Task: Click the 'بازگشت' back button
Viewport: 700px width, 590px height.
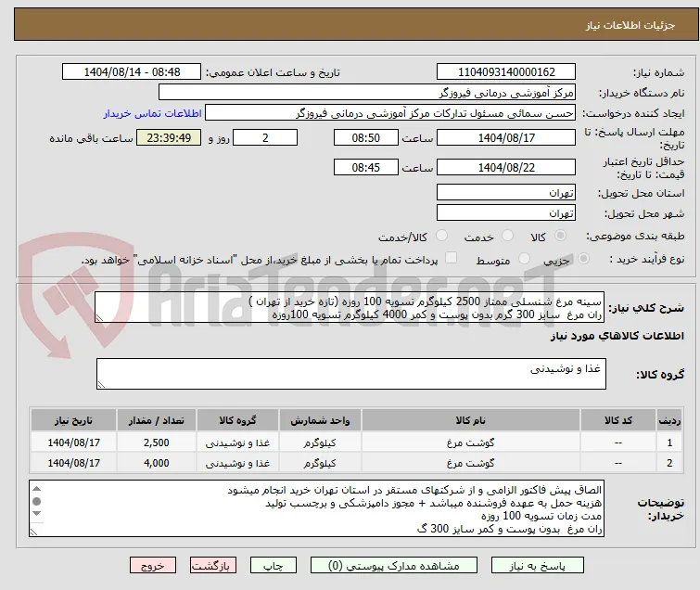Action: (x=213, y=566)
